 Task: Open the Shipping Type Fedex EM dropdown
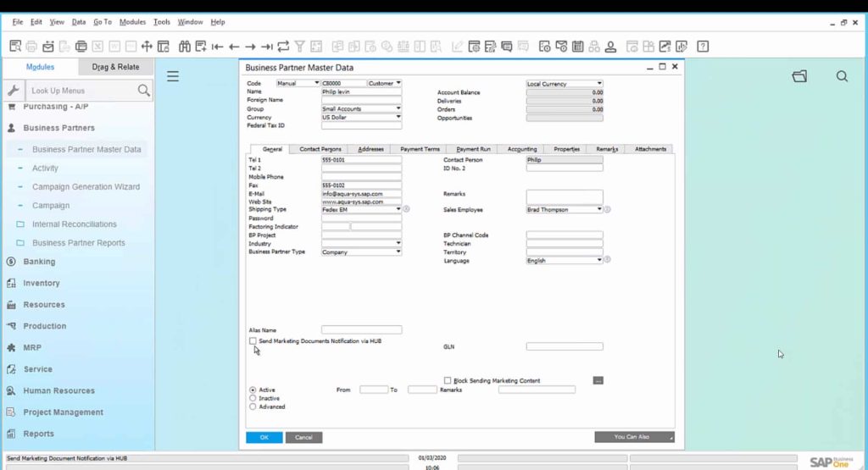[398, 209]
